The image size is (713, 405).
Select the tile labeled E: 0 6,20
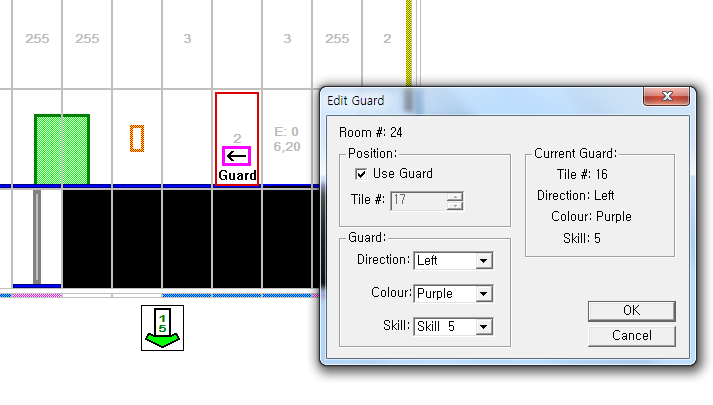[287, 139]
